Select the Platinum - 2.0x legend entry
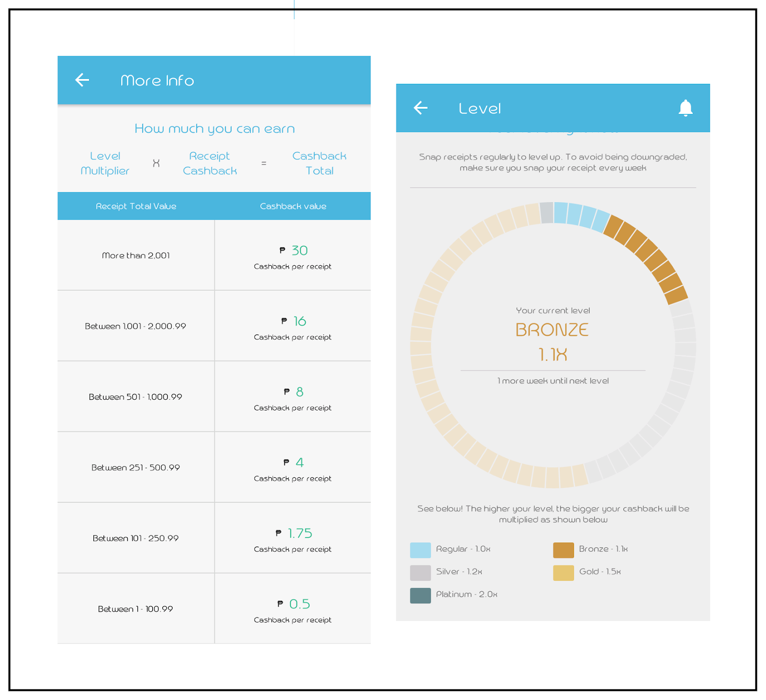 point(467,595)
